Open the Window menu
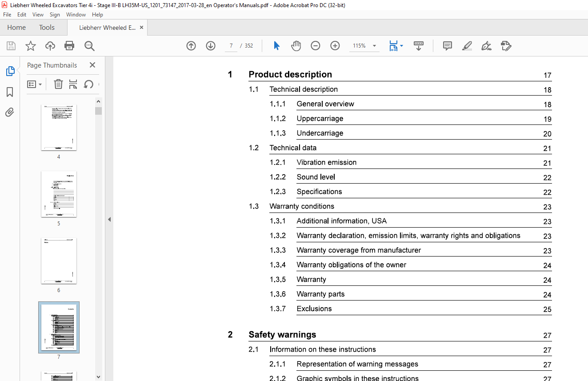 (76, 15)
